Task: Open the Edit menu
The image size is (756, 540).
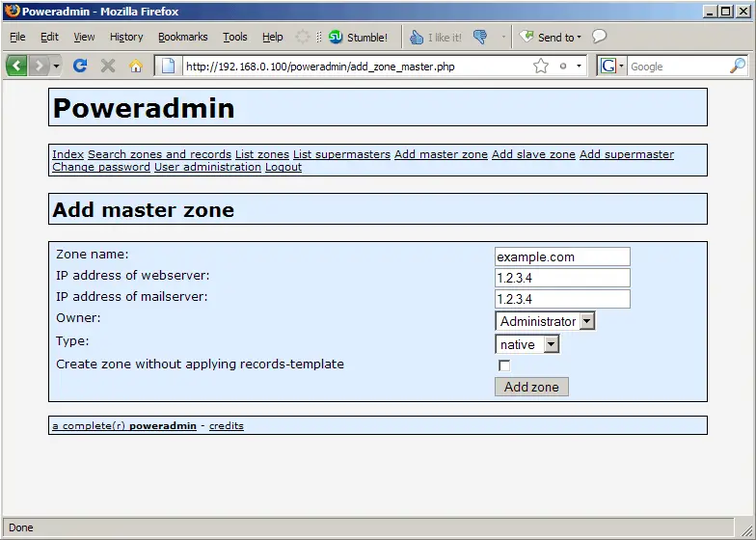Action: pyautogui.click(x=49, y=37)
